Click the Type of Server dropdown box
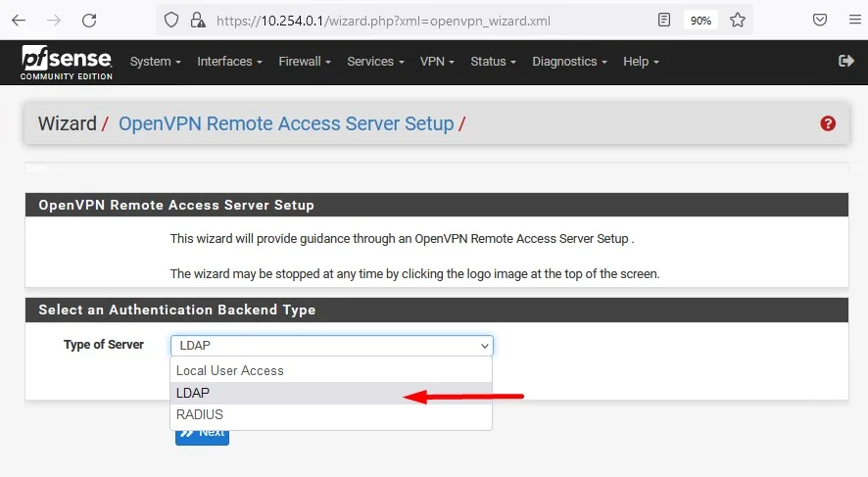This screenshot has width=868, height=477. 331,346
